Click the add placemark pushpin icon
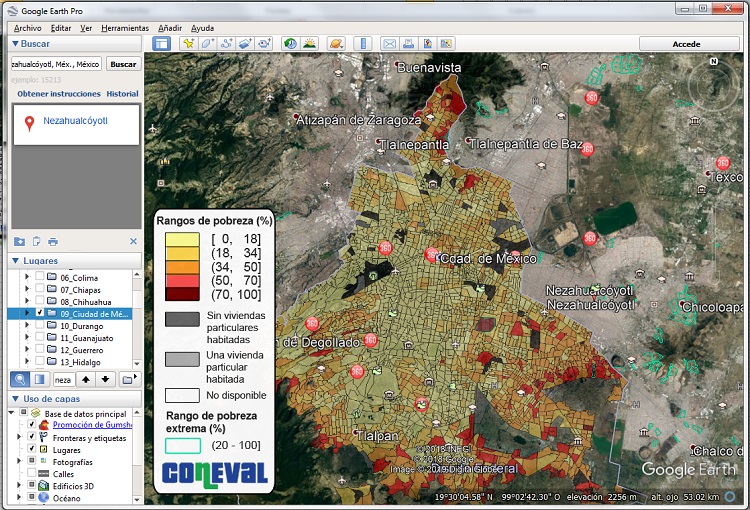This screenshot has height=510, width=750. (187, 44)
